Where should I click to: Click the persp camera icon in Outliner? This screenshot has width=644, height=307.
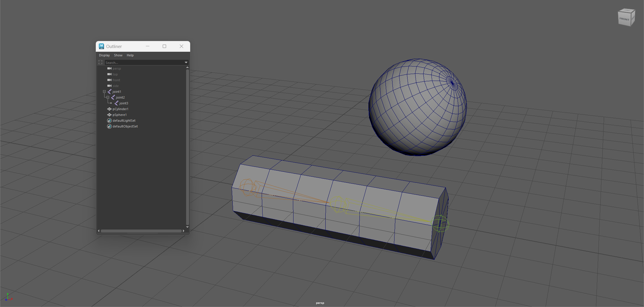109,69
